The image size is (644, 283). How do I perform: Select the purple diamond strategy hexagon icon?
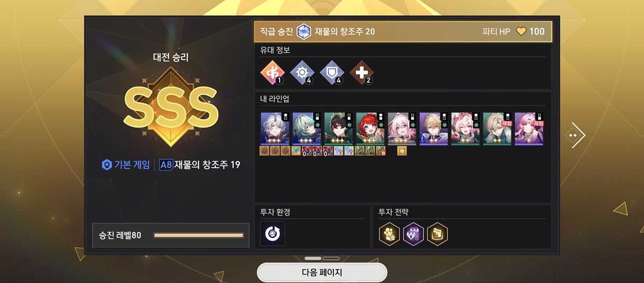(414, 234)
